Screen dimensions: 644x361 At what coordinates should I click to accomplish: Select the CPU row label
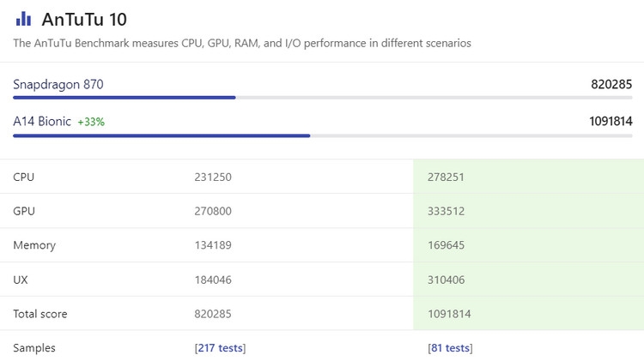[24, 177]
